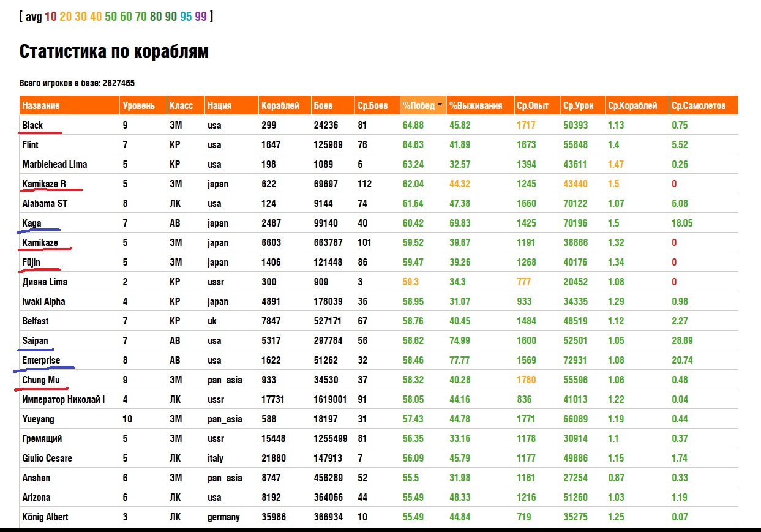The width and height of the screenshot is (761, 532).
Task: Open the Belfast ship name
Action: pyautogui.click(x=36, y=321)
